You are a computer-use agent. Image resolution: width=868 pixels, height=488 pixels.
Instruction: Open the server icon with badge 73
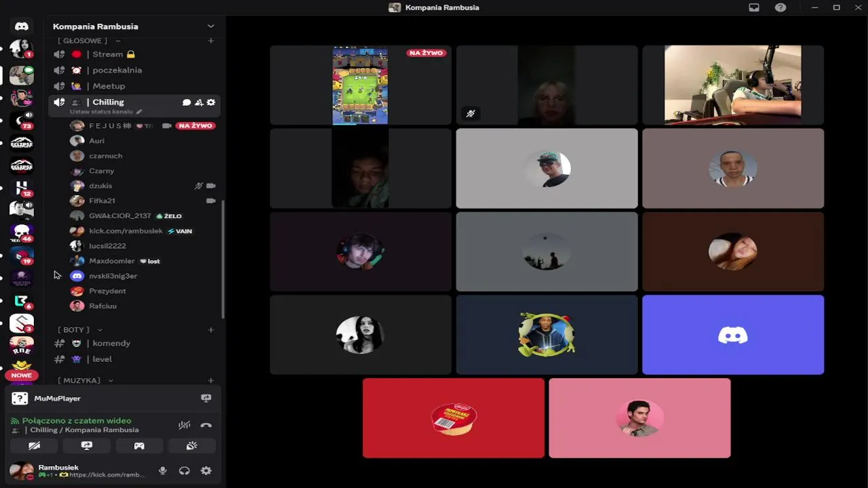coord(22,121)
